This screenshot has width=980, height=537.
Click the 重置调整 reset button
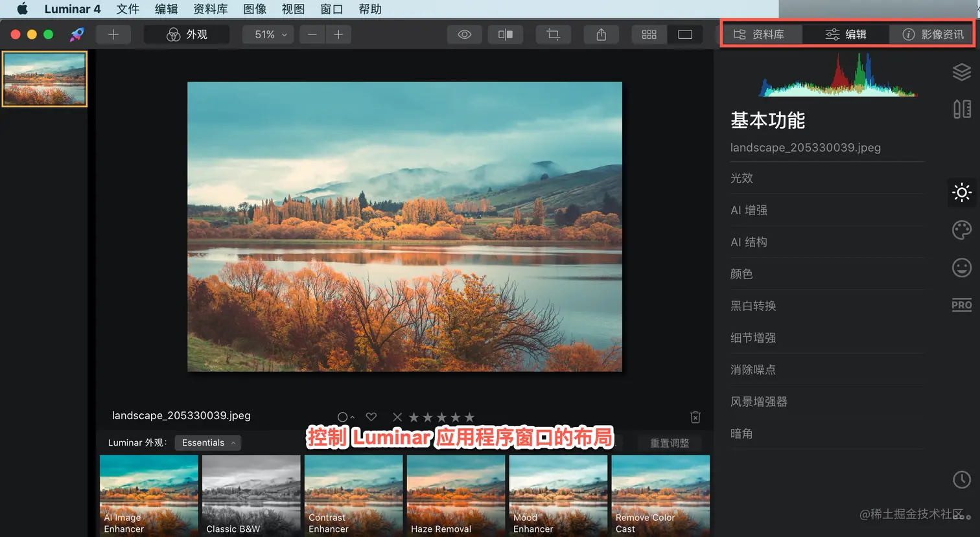click(670, 443)
